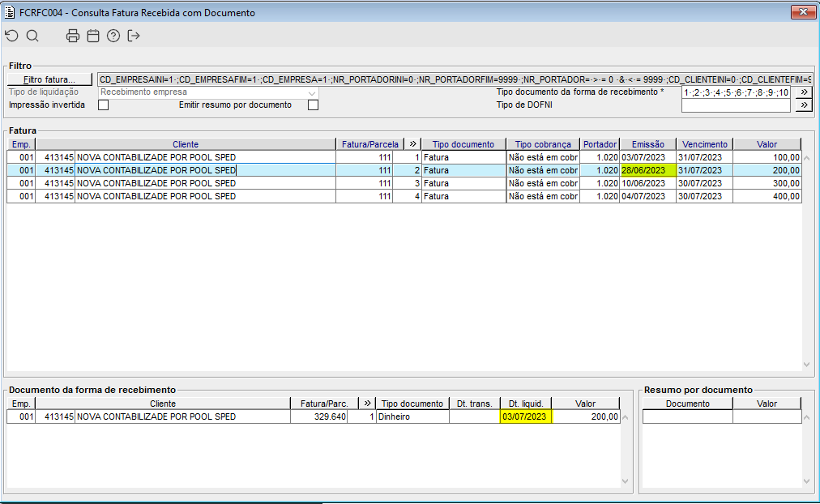Click up arrow of Documento grid scrollbar
The width and height of the screenshot is (820, 504).
click(625, 417)
